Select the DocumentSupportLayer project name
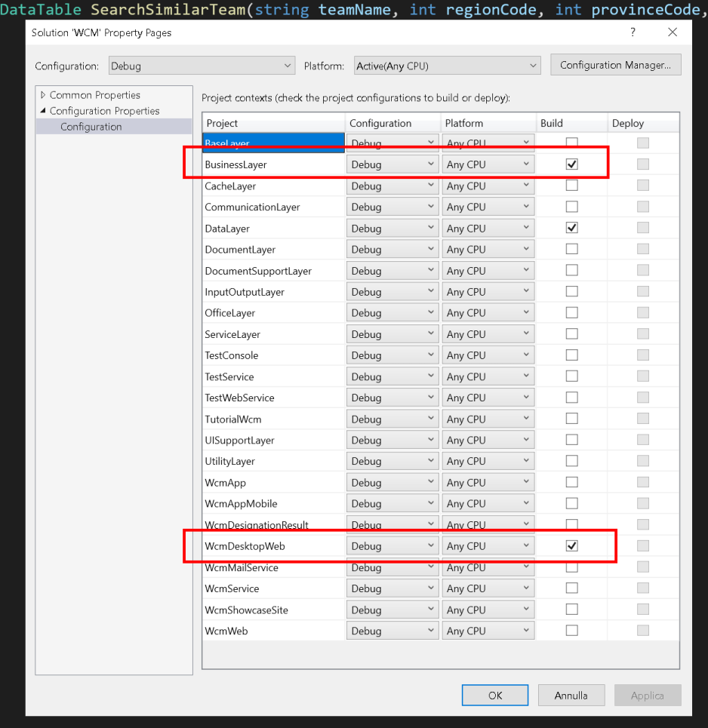The image size is (708, 728). click(x=258, y=271)
